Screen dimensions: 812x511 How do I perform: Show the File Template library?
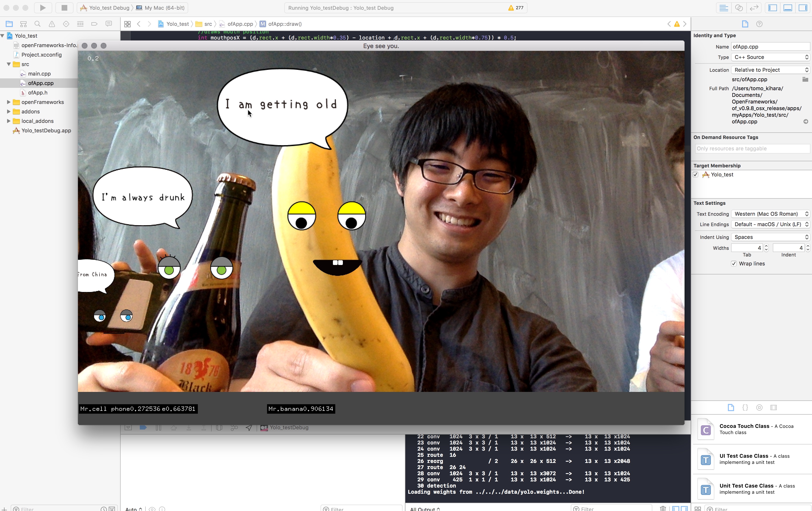(x=731, y=408)
